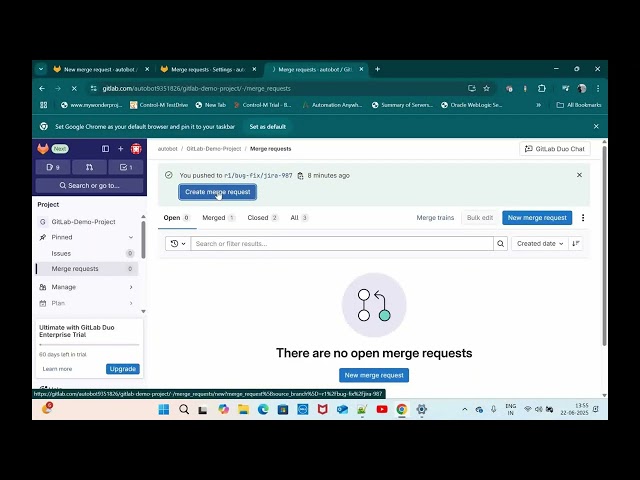Open recent searches history dropdown

tap(178, 244)
